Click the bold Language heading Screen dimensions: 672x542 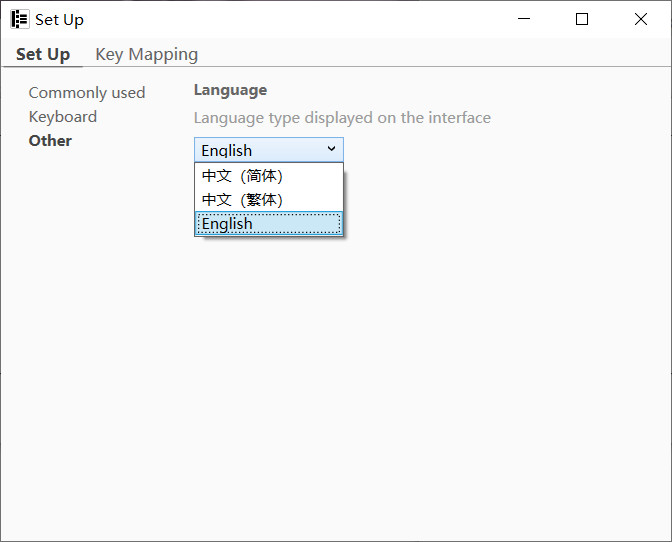point(230,90)
